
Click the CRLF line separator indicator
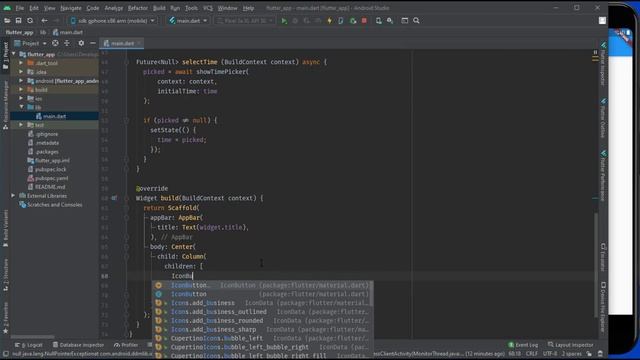pos(531,354)
